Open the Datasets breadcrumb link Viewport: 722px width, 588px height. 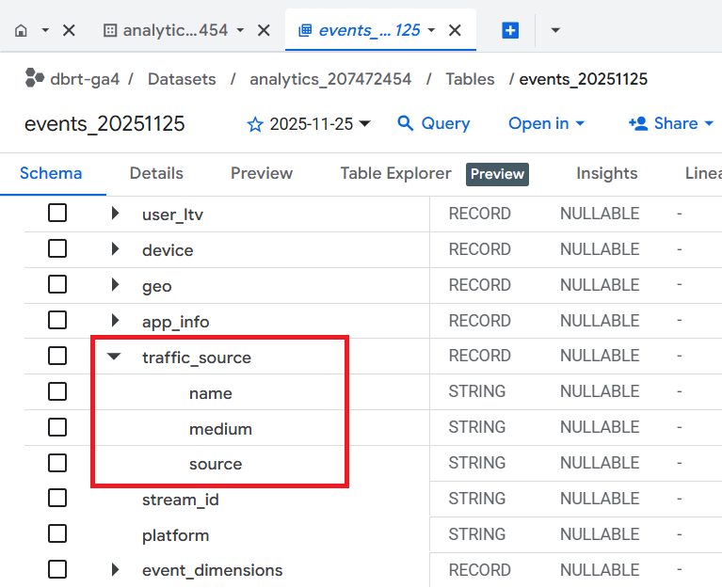[182, 79]
